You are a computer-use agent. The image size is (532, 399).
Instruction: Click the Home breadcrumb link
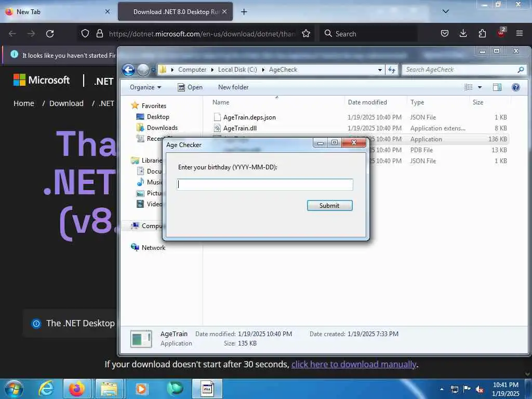(x=24, y=103)
